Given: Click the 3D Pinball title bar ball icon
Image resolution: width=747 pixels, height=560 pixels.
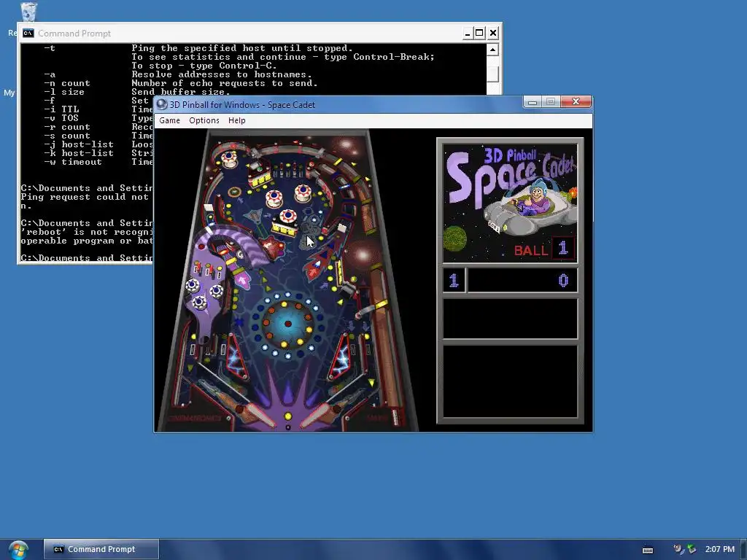Looking at the screenshot, I should tap(162, 105).
